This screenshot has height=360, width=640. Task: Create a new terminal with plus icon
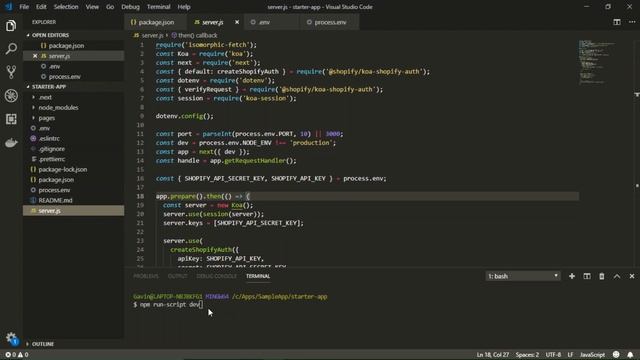pyautogui.click(x=572, y=276)
